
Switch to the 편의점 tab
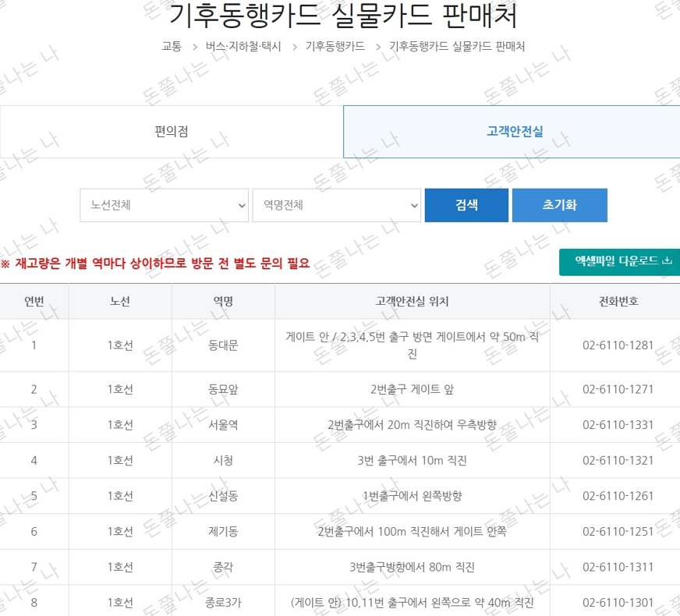pos(171,130)
